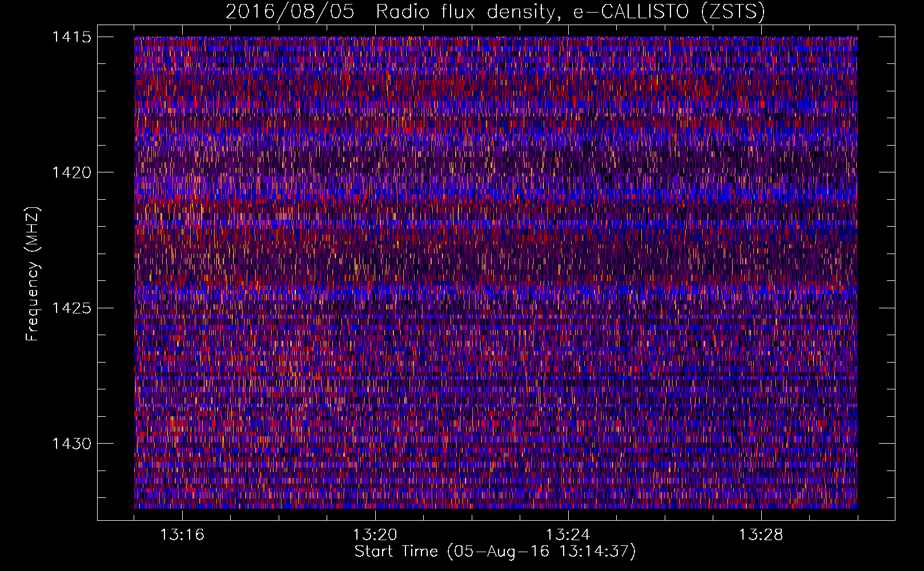Select the 13:24 time tick label
Image resolution: width=924 pixels, height=571 pixels.
[x=568, y=535]
